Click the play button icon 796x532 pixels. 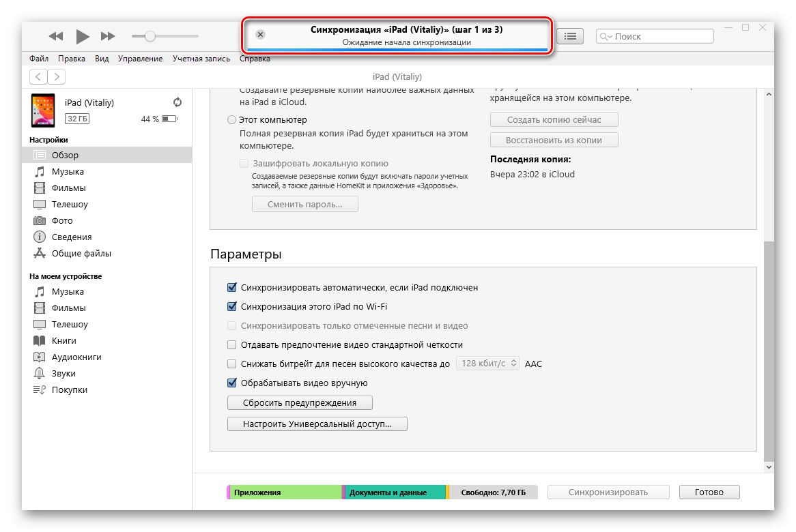pos(82,36)
